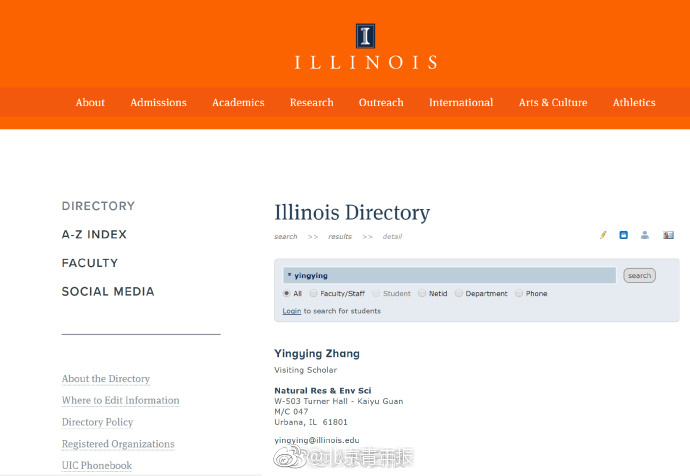Click the search button
The height and width of the screenshot is (476, 690).
pyautogui.click(x=639, y=275)
